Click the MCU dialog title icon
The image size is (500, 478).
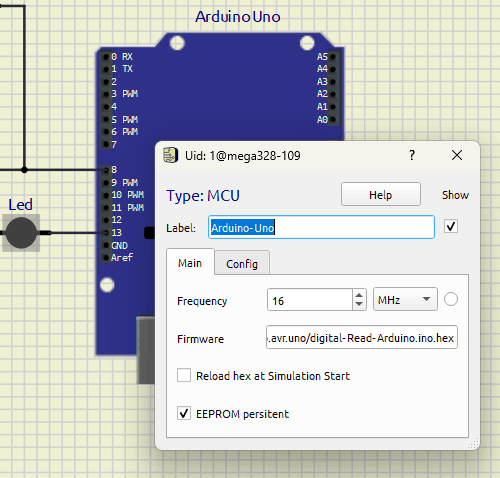click(170, 155)
